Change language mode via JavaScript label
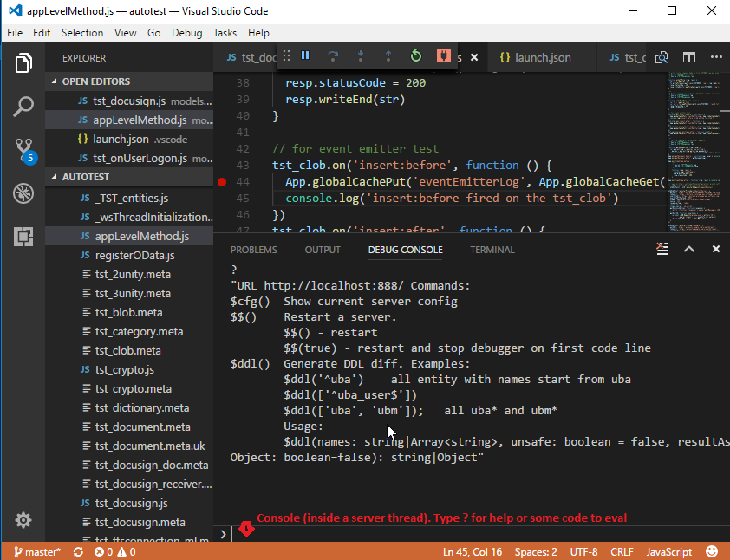This screenshot has width=730, height=560. point(668,550)
